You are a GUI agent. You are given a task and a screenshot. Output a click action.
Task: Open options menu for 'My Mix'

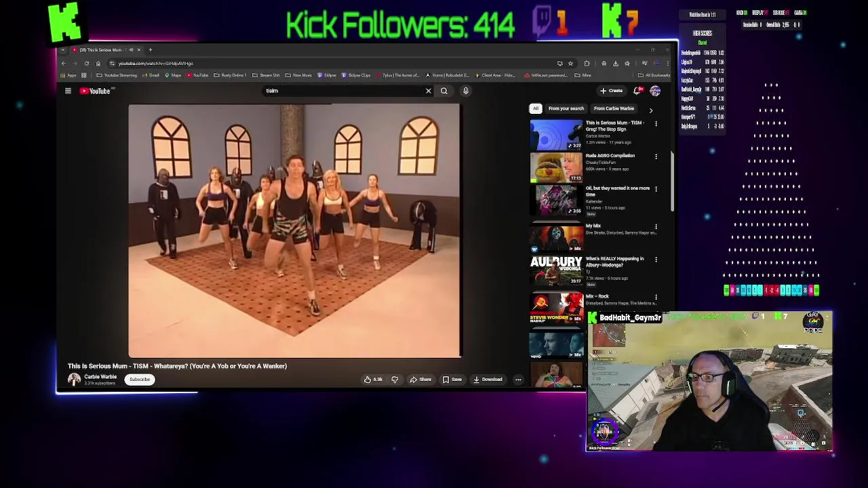click(656, 227)
